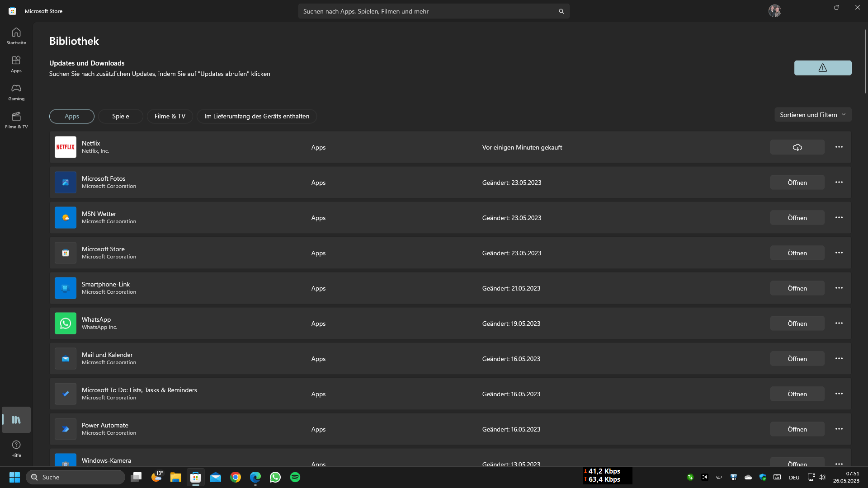Click the Netflix app name text
This screenshot has height=488, width=868.
tap(91, 143)
